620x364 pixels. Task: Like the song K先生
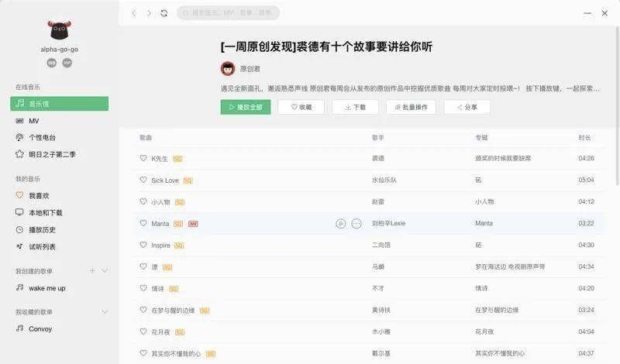click(143, 158)
